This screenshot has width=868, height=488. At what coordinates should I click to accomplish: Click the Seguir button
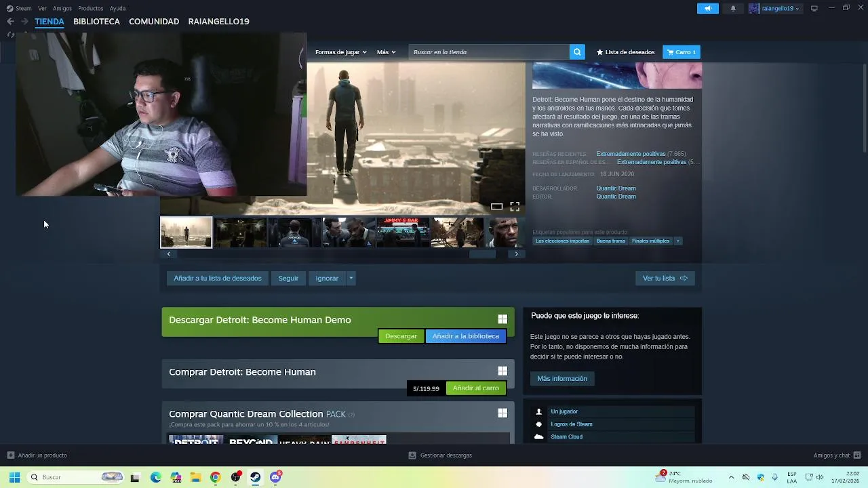[288, 278]
